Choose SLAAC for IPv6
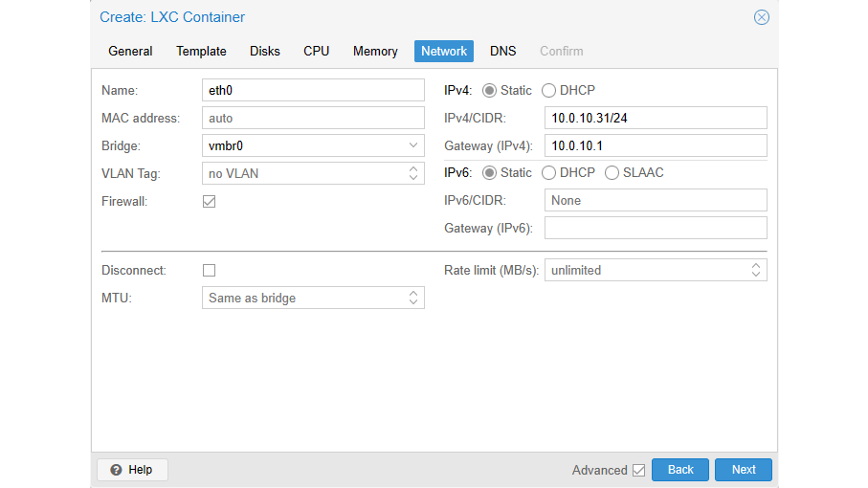 (x=612, y=173)
